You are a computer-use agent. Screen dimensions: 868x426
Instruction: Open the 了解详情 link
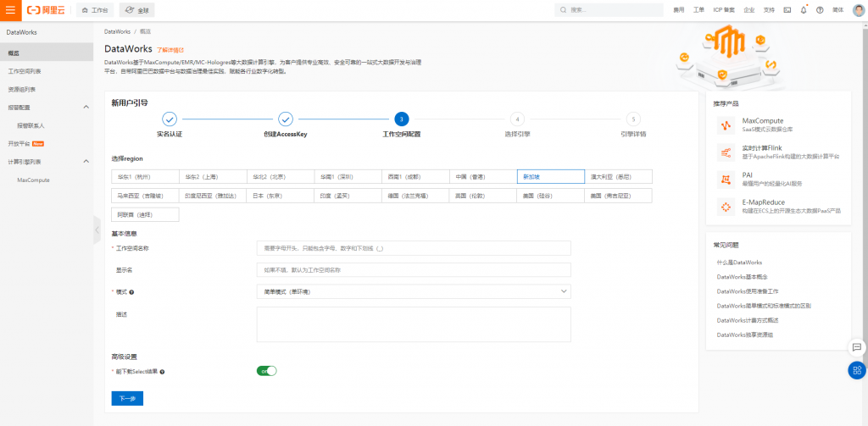point(170,49)
